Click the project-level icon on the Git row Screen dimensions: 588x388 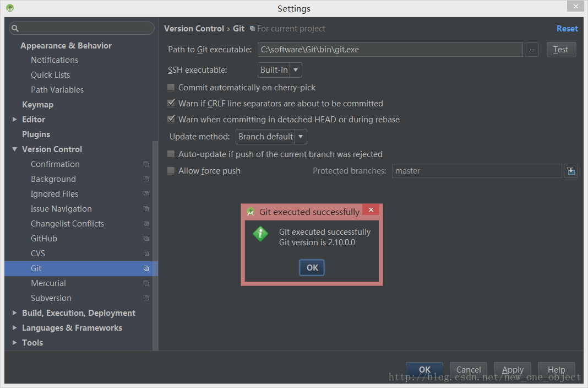pos(146,268)
